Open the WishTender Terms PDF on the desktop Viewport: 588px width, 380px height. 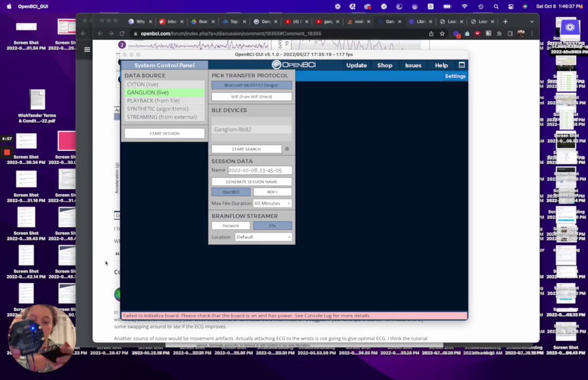(x=37, y=106)
